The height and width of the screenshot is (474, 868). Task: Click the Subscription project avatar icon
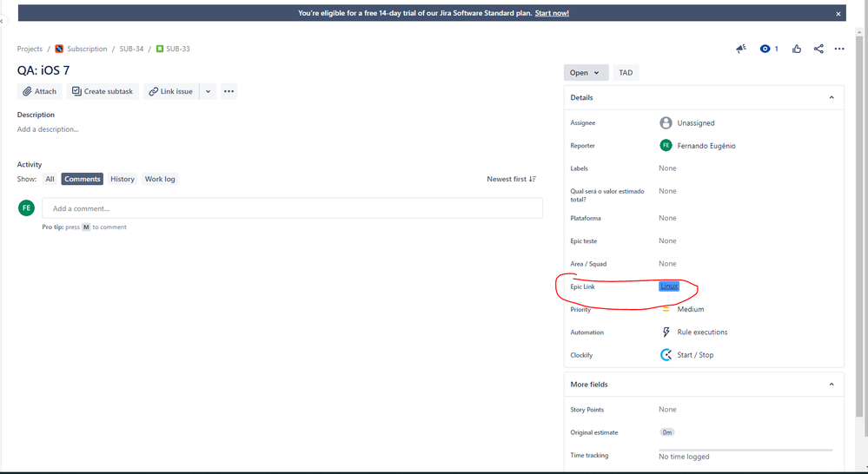(59, 49)
